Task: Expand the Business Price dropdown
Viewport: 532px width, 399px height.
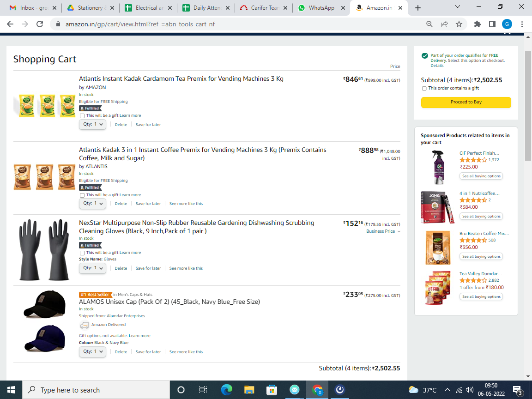Action: 383,231
